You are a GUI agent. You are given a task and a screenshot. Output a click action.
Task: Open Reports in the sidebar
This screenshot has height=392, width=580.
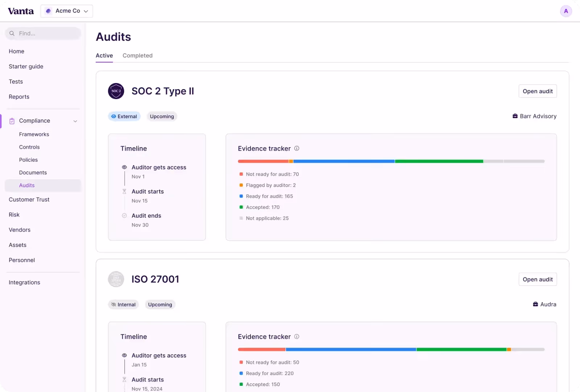19,97
